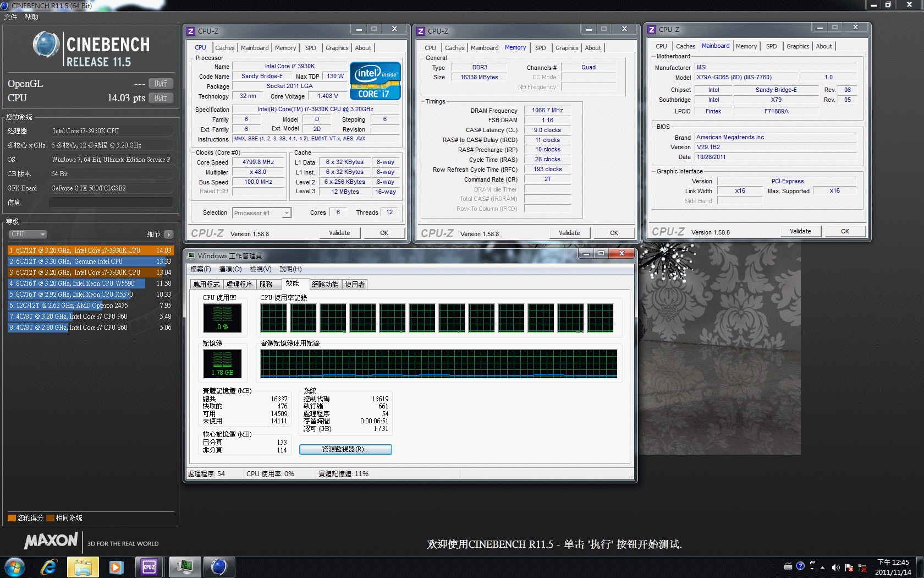
Task: Click CPU-Z Z icon in Mainboard window title
Action: click(652, 30)
